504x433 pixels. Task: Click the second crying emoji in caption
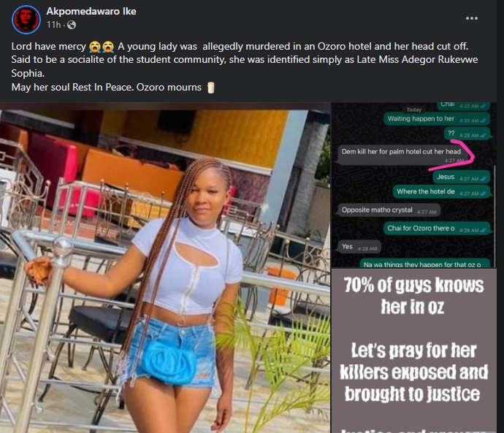108,47
